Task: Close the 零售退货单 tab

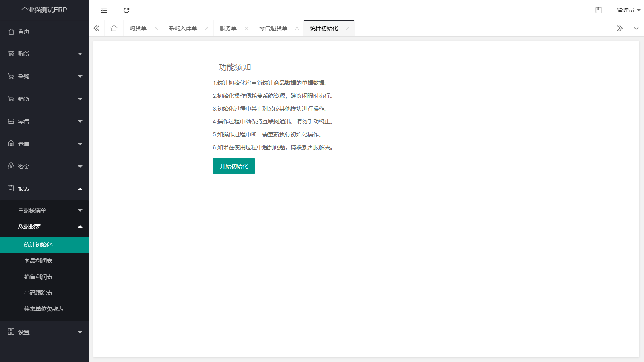Action: [297, 28]
